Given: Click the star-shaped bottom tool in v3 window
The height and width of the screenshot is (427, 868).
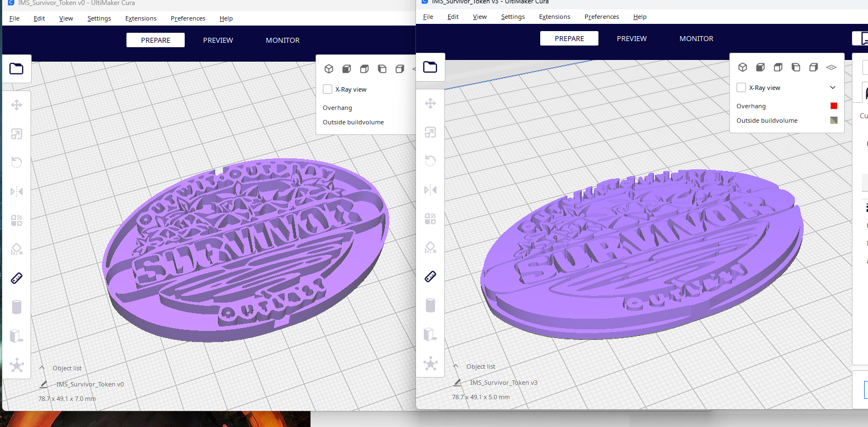Looking at the screenshot, I should point(430,363).
